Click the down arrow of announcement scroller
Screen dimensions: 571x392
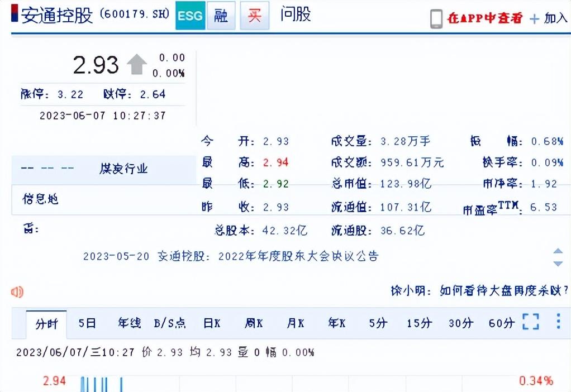[x=558, y=264]
